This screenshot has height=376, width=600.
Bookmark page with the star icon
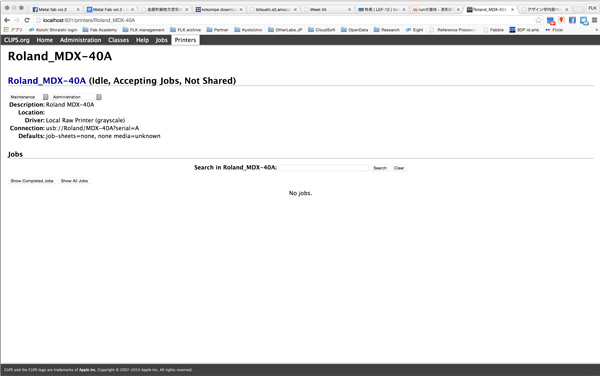538,20
